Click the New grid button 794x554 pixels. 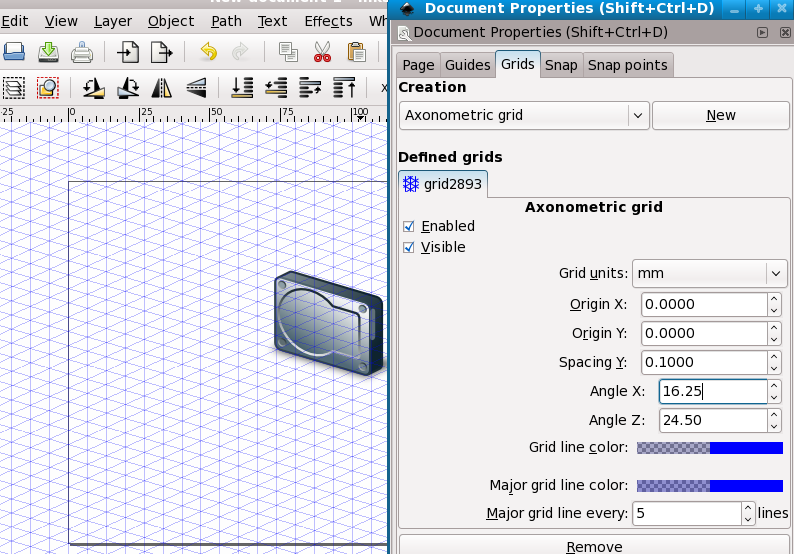pos(721,115)
